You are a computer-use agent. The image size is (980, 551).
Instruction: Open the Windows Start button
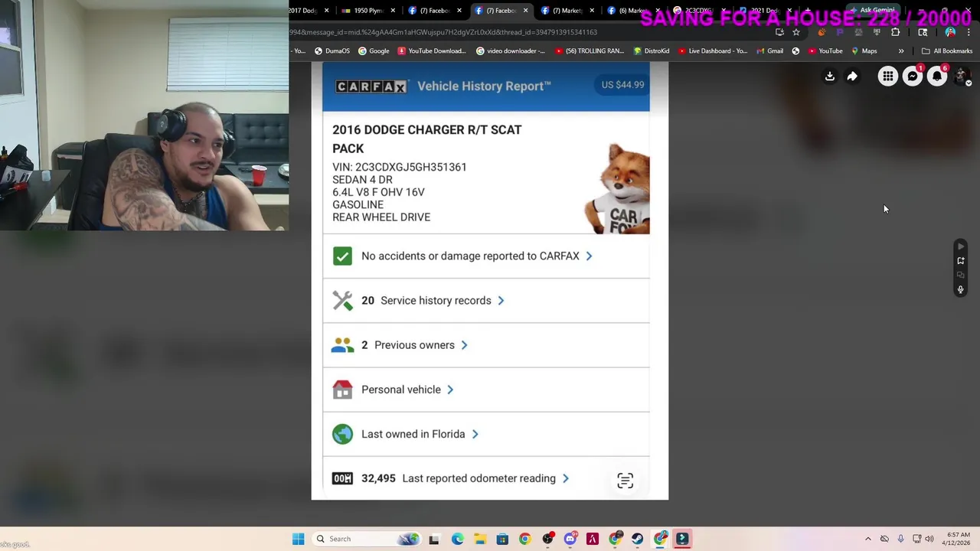tap(298, 539)
